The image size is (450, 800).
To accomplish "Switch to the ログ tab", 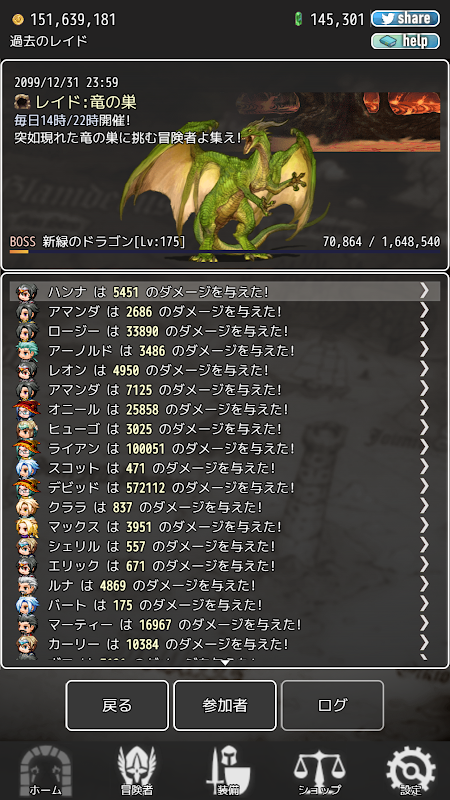I will [x=333, y=705].
